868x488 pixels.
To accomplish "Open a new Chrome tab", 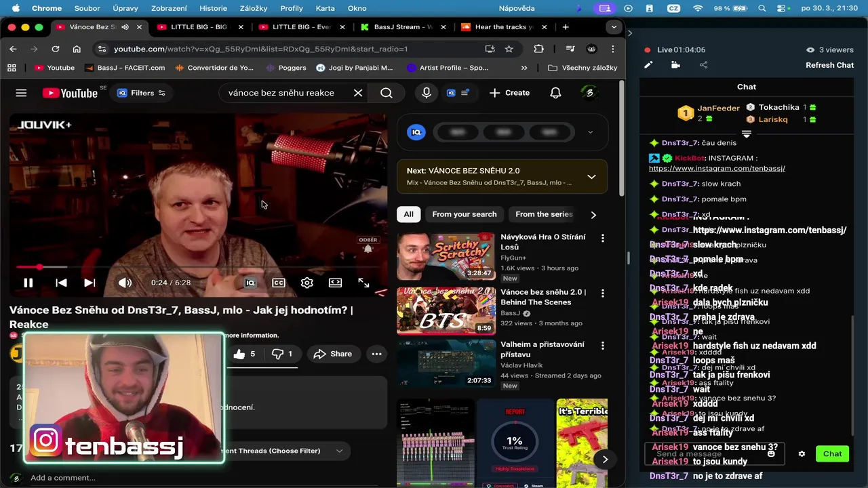I will (566, 27).
